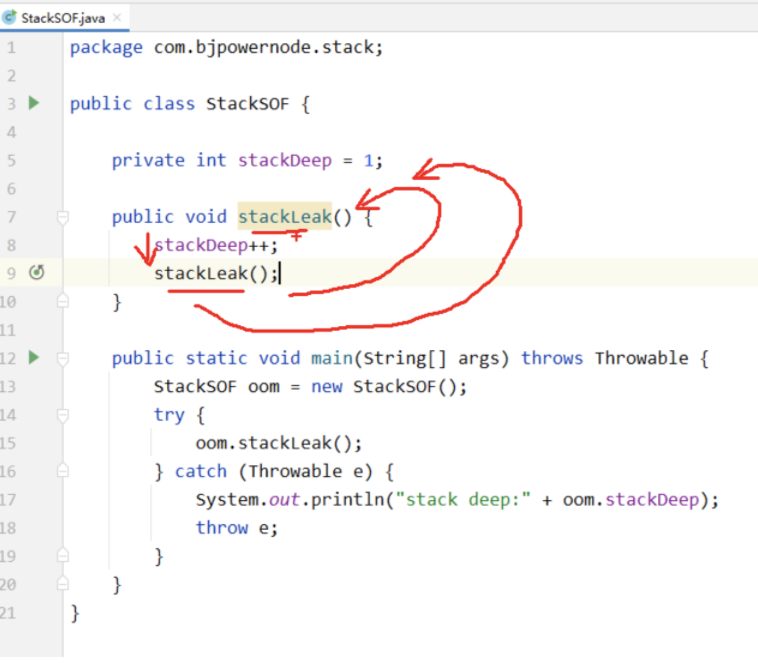This screenshot has height=664, width=758.
Task: Click line number 1 in gutter
Action: point(11,47)
